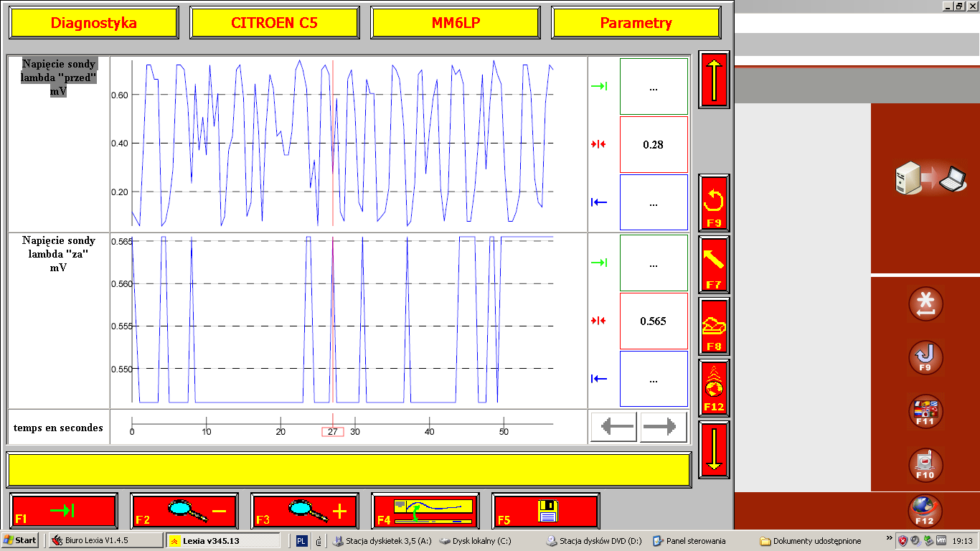
Task: Click the F4 graph display mode button
Action: [425, 511]
